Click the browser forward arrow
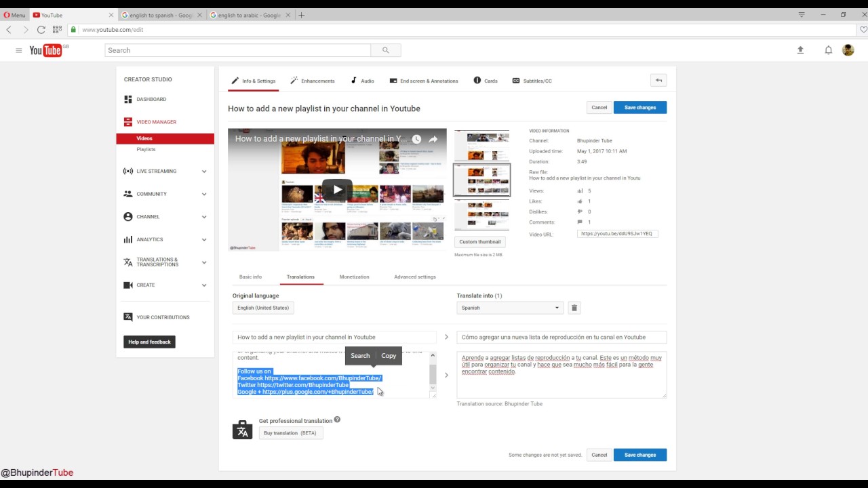 25,30
